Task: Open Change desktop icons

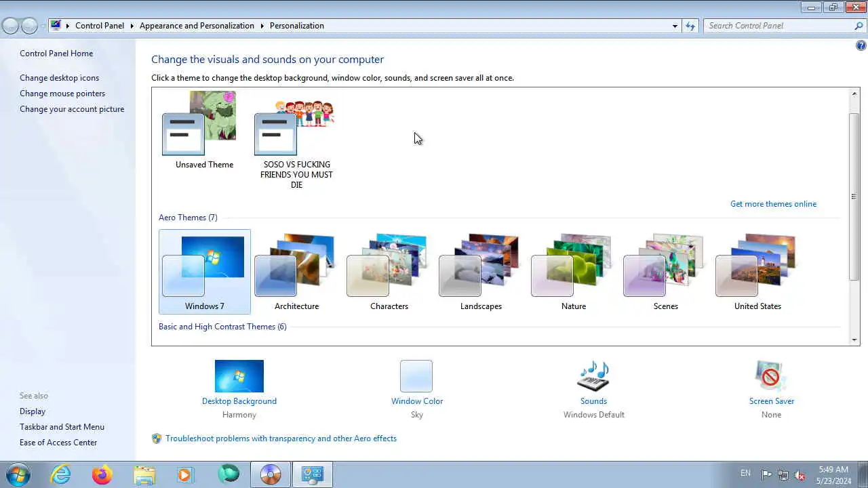Action: pos(59,78)
